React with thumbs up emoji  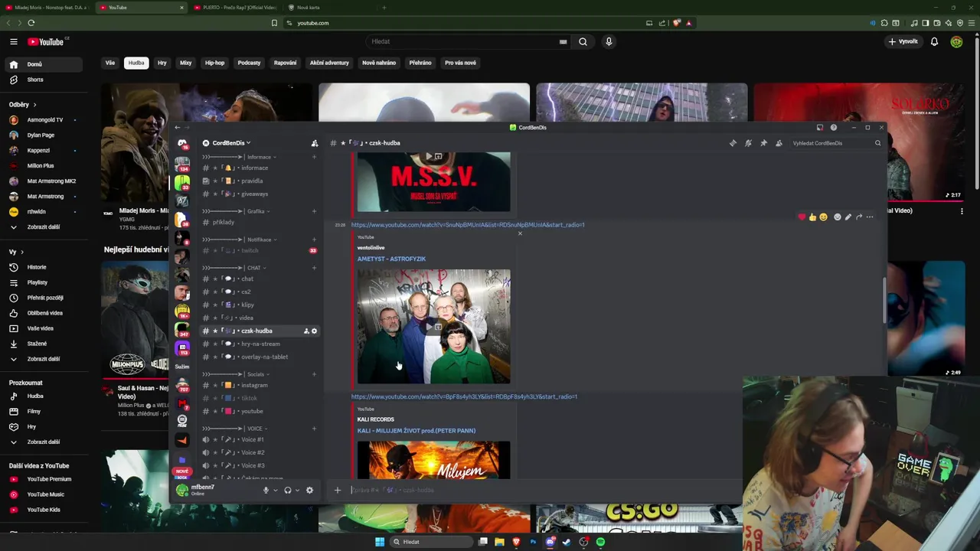tap(812, 217)
